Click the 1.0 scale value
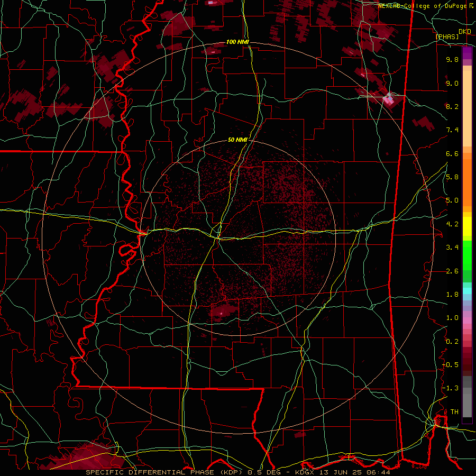Image resolution: width=476 pixels, height=476 pixels. point(452,318)
